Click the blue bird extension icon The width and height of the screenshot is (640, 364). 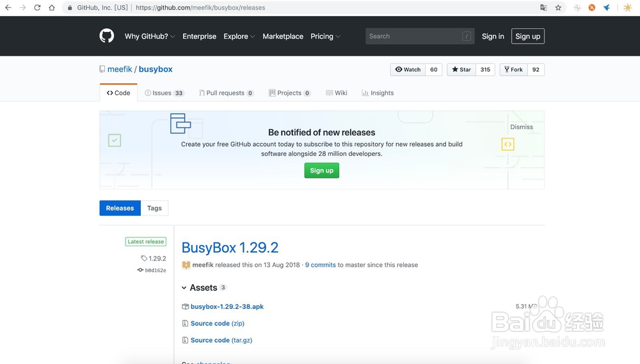coord(607,7)
